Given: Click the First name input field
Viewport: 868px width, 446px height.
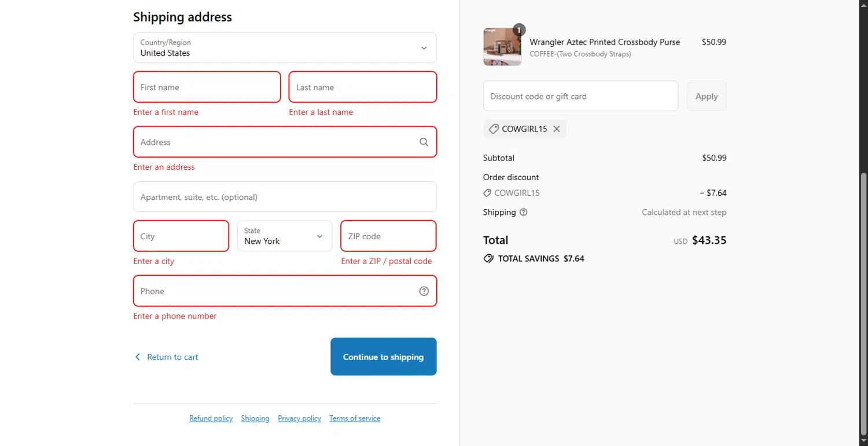Looking at the screenshot, I should click(207, 87).
